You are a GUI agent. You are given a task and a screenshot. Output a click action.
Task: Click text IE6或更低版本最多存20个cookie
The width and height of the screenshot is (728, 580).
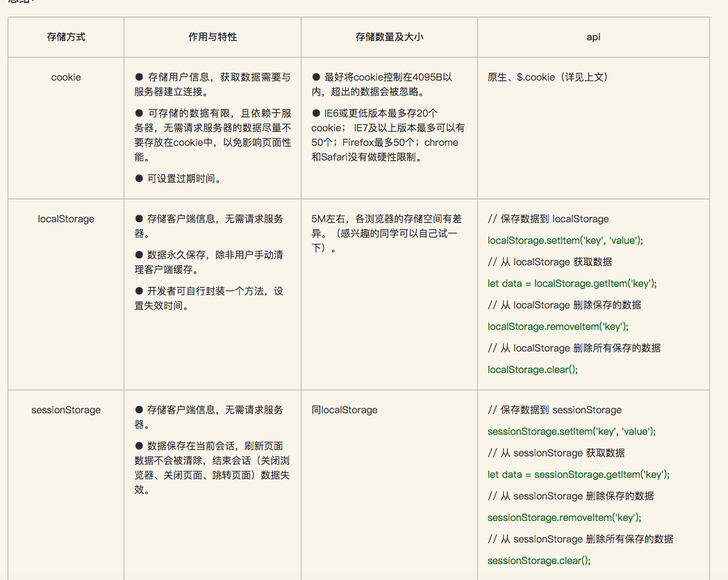pyautogui.click(x=388, y=135)
